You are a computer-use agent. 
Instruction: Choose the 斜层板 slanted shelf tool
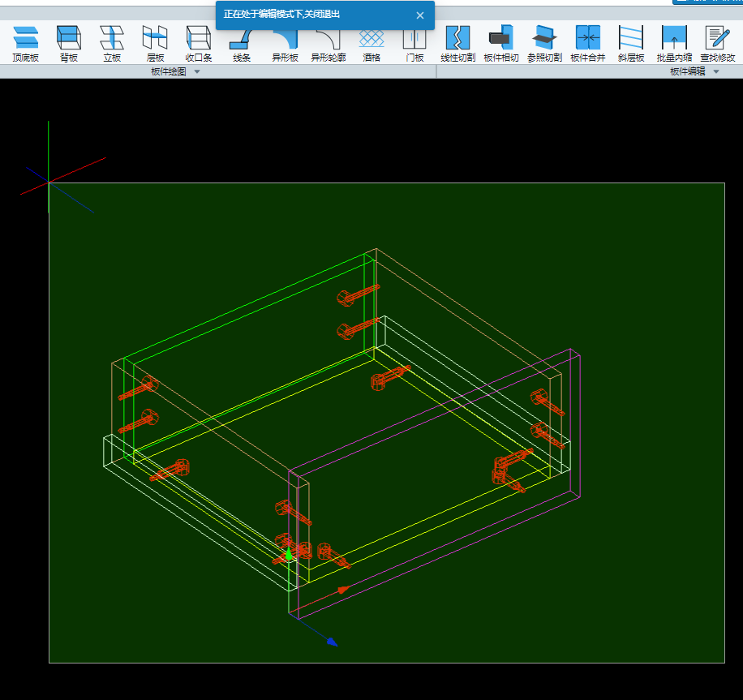[x=631, y=43]
